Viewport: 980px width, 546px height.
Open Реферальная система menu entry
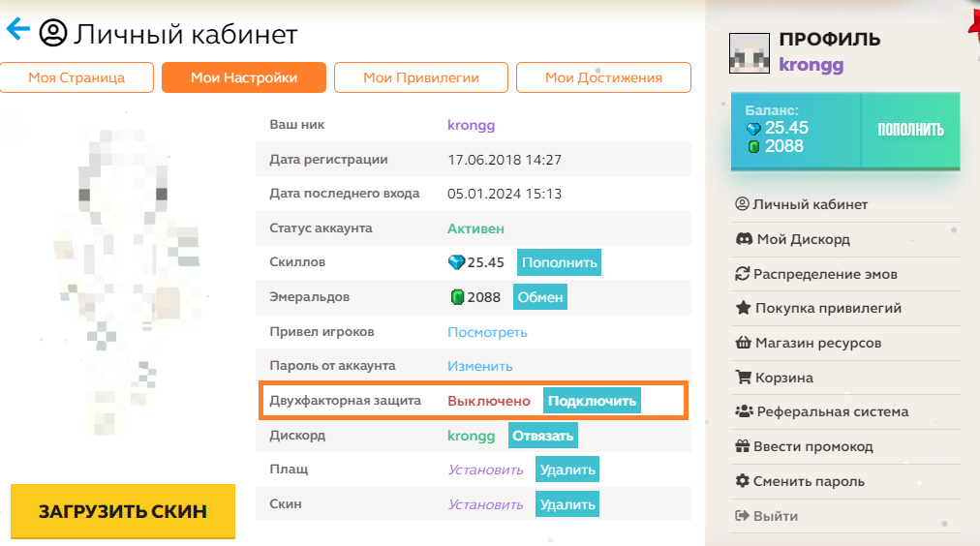tap(833, 411)
